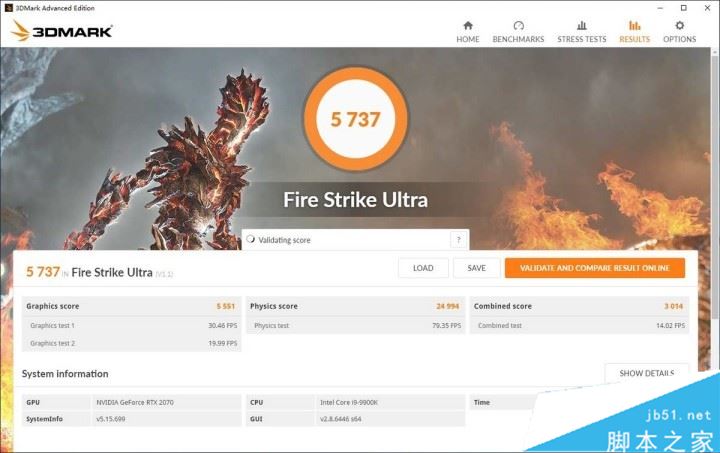Image resolution: width=720 pixels, height=453 pixels.
Task: Click the validating score spinner icon
Action: pos(250,240)
